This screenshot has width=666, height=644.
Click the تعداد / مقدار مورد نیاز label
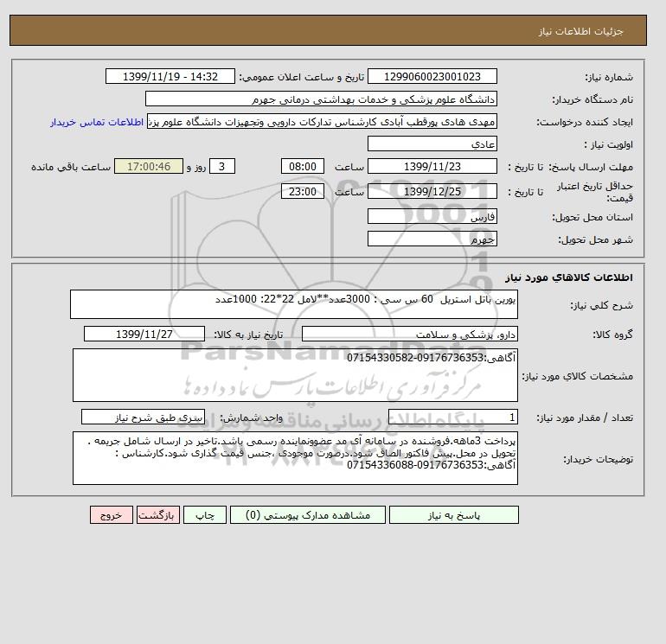(585, 418)
